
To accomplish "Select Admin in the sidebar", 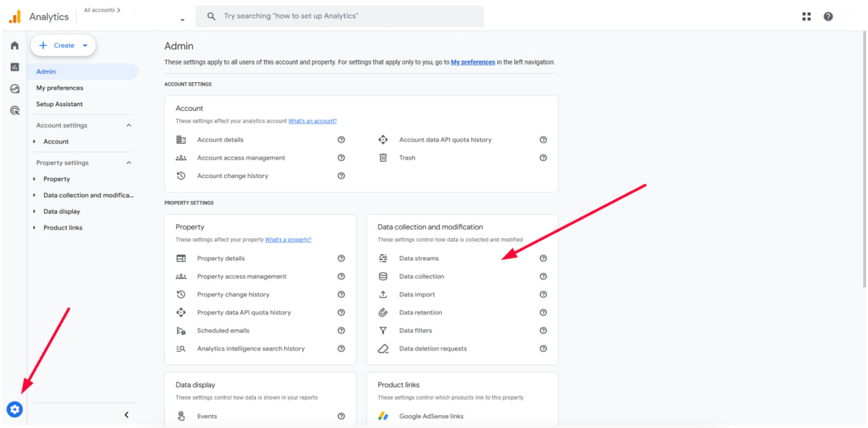I will point(83,71).
